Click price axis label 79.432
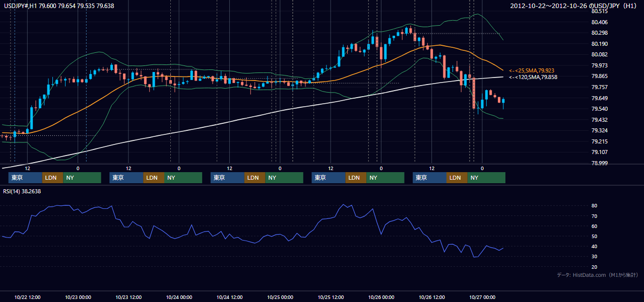644x302 pixels. pyautogui.click(x=600, y=120)
